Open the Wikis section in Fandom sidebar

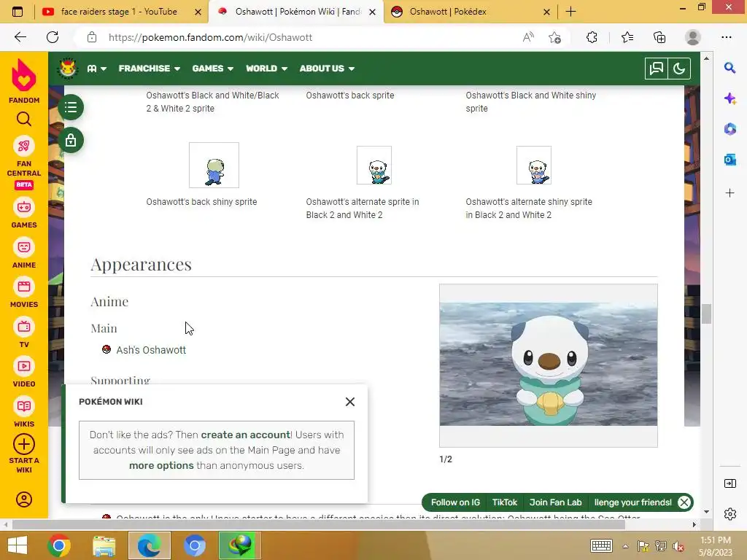[24, 413]
